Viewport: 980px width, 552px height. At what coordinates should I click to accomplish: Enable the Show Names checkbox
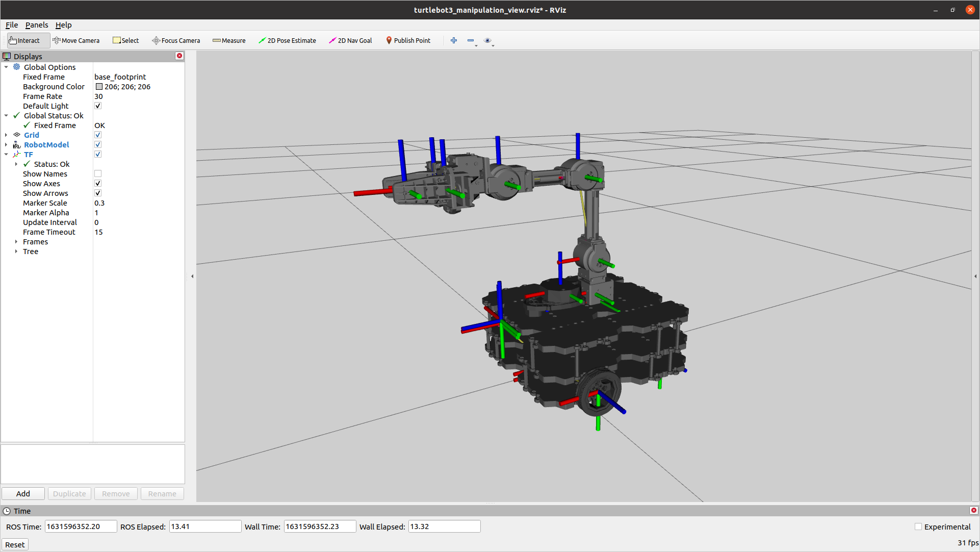[98, 174]
